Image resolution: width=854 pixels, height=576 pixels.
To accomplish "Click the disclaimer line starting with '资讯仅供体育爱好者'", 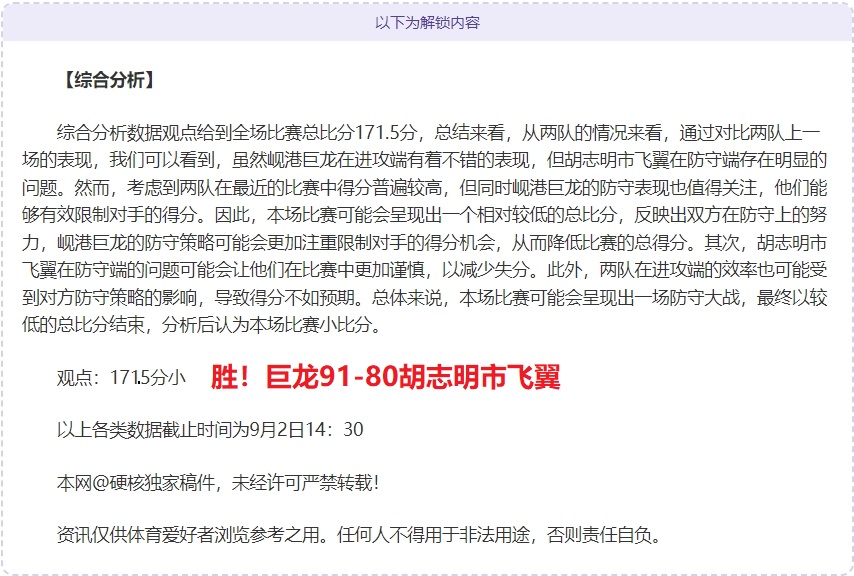I will coord(360,535).
